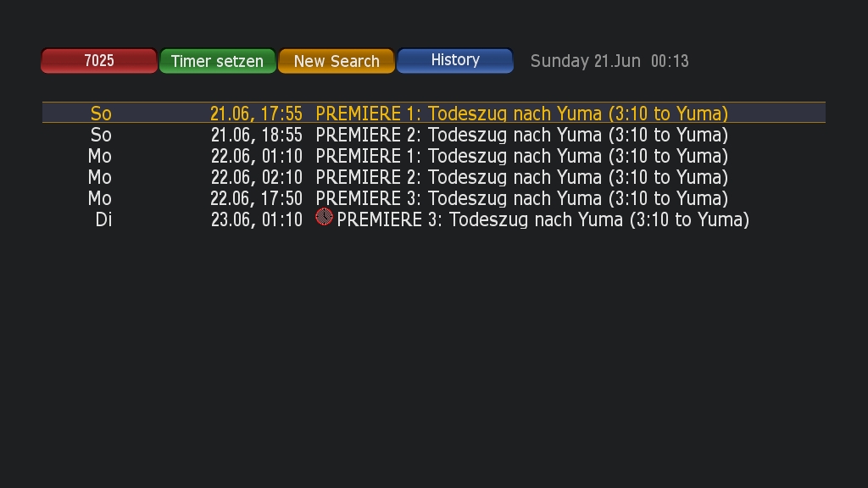Select the red 7025 button
The width and height of the screenshot is (868, 488).
tap(99, 61)
